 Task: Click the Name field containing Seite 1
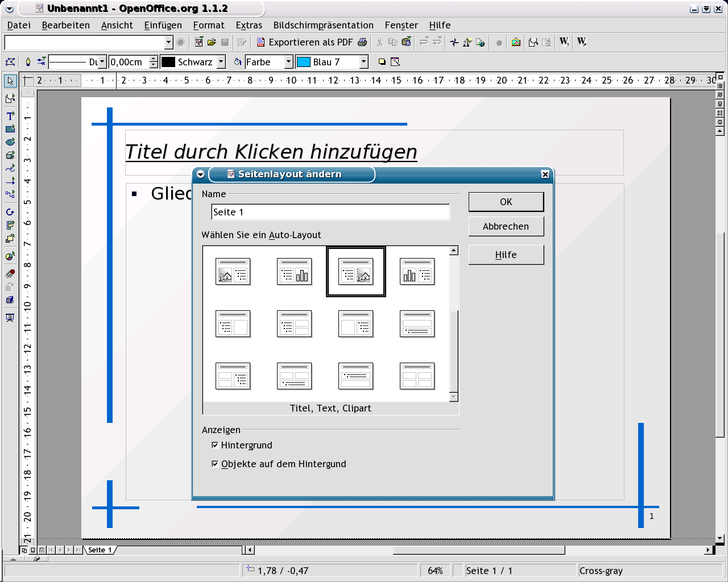coord(330,212)
